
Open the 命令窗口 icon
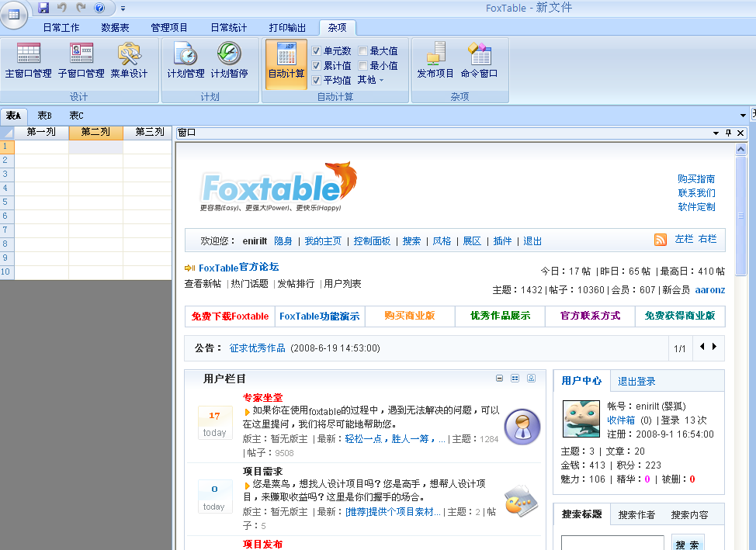tap(479, 61)
